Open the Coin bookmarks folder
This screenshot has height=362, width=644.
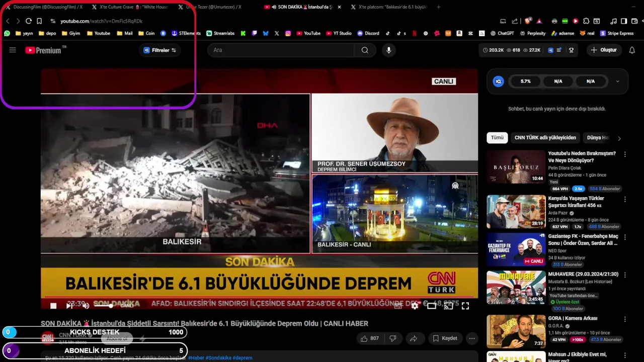[x=146, y=33]
